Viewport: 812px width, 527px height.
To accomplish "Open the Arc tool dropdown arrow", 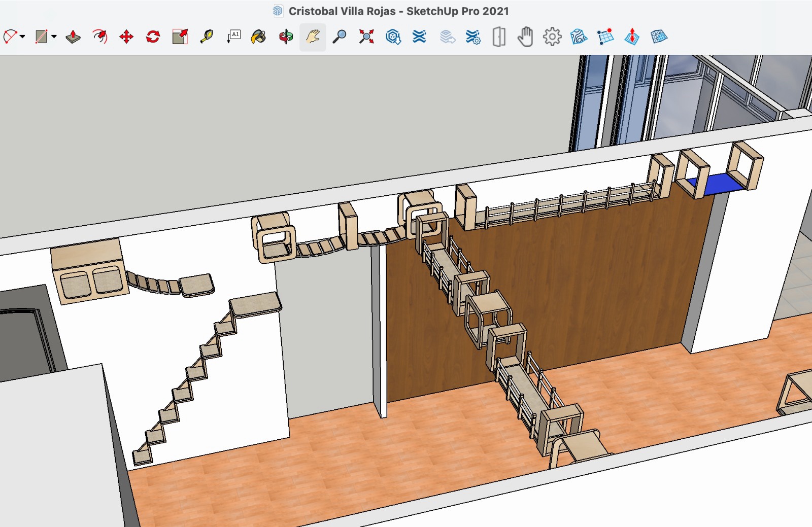I will click(22, 37).
